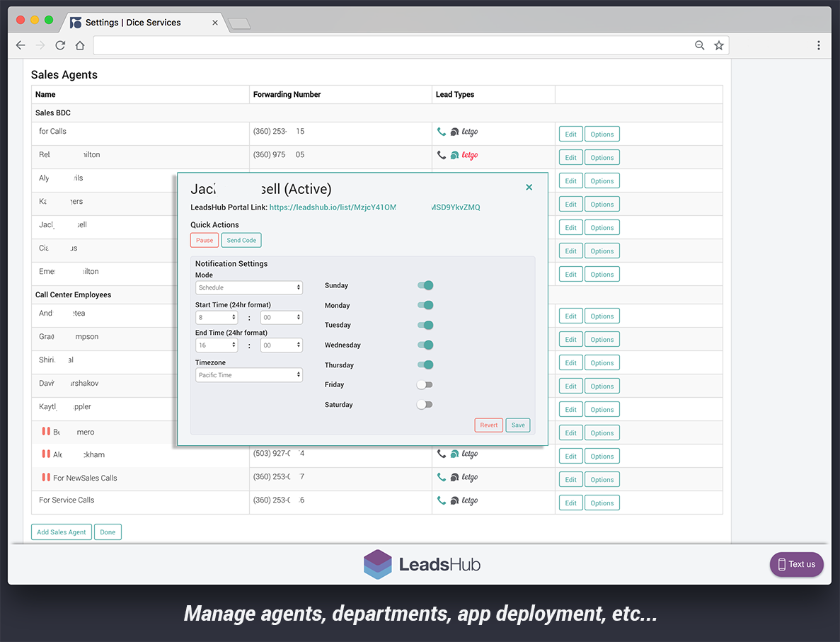The image size is (840, 642).
Task: Click Send Code button
Action: (x=241, y=240)
